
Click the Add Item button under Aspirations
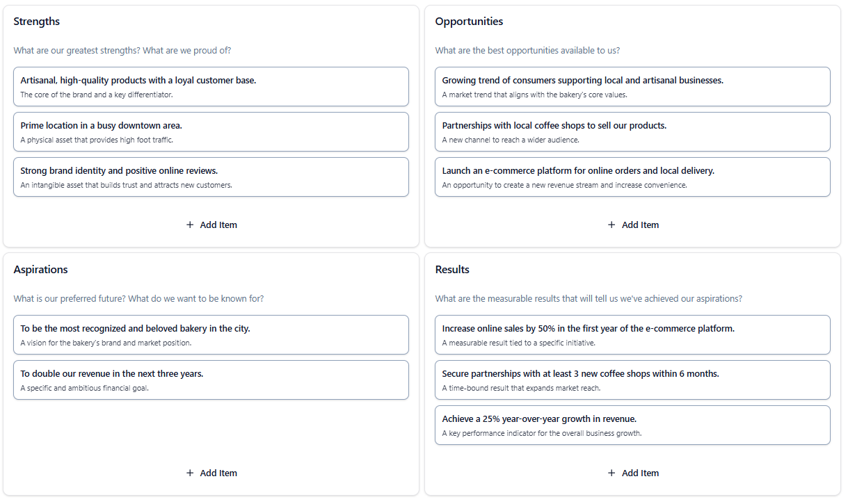click(x=211, y=473)
